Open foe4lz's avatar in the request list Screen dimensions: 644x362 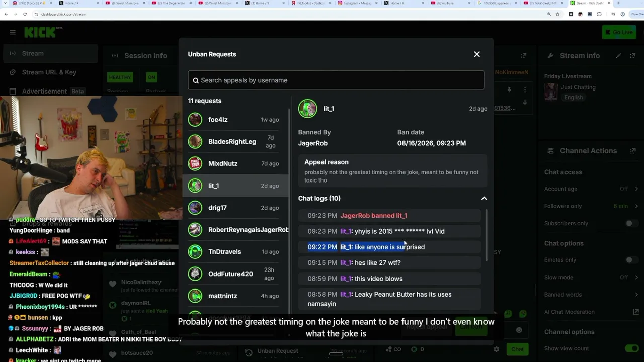click(x=195, y=120)
